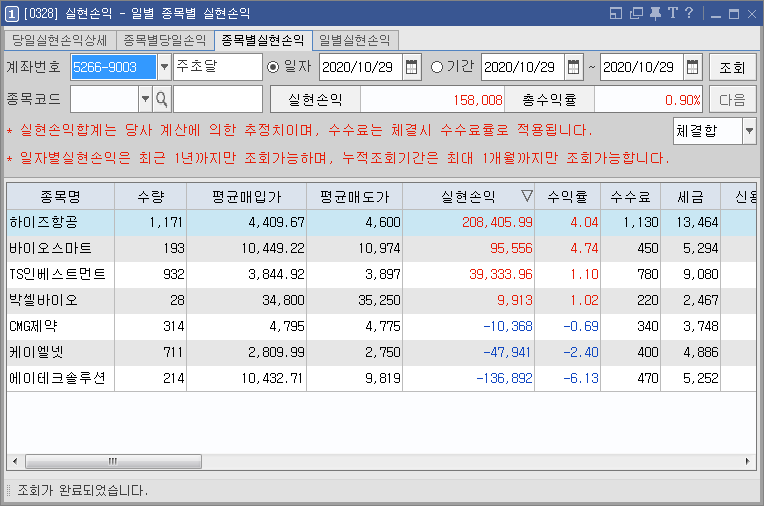Click horizontal scrollbar thumb
The image size is (764, 506).
click(113, 461)
